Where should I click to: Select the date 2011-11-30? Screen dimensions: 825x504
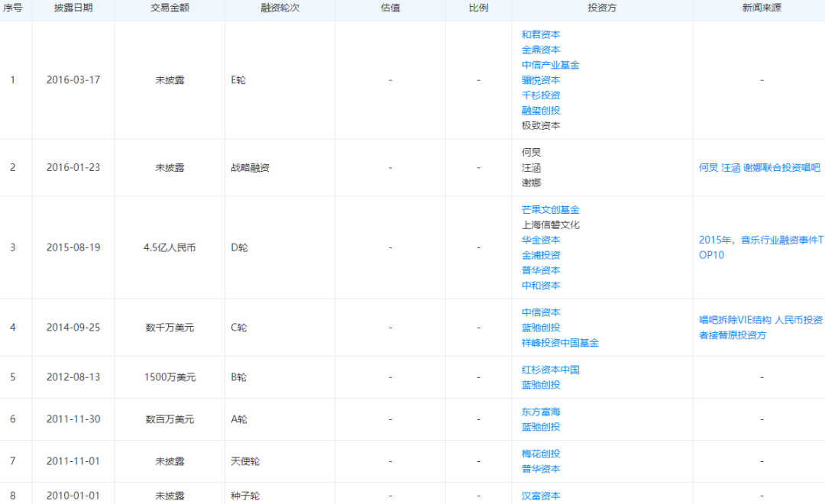coord(73,419)
